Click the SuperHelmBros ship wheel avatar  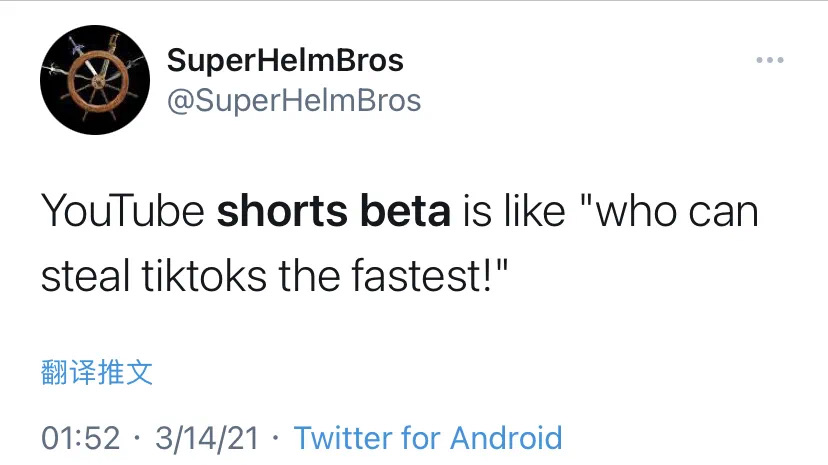(x=88, y=80)
